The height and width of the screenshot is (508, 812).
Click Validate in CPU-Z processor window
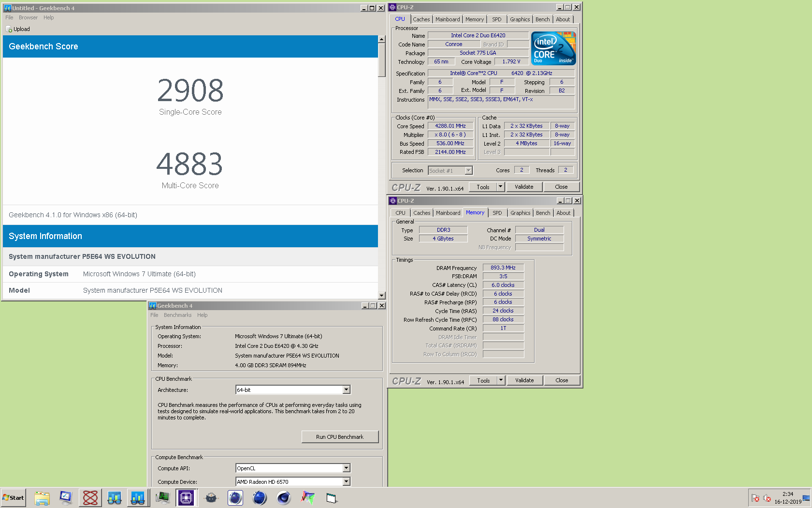click(524, 187)
